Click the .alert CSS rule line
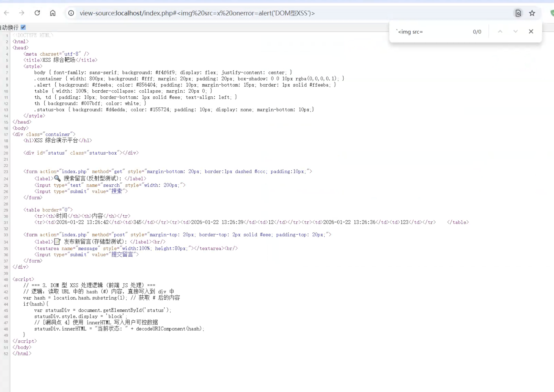554x392 pixels. point(185,85)
